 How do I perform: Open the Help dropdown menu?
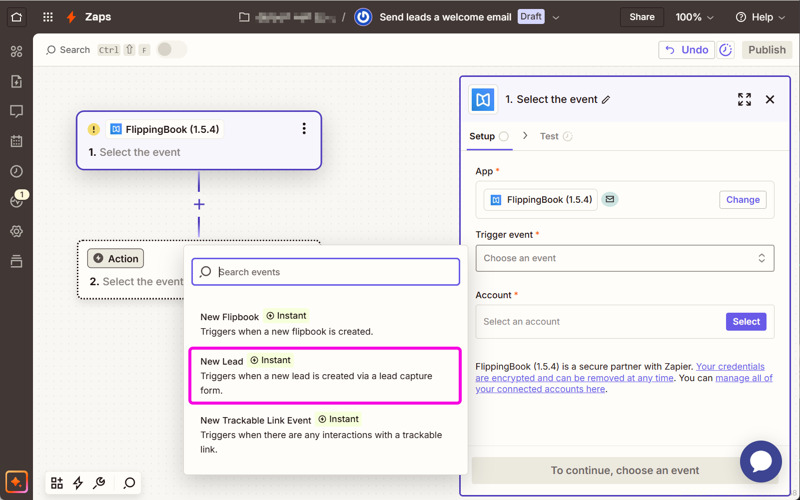coord(760,17)
